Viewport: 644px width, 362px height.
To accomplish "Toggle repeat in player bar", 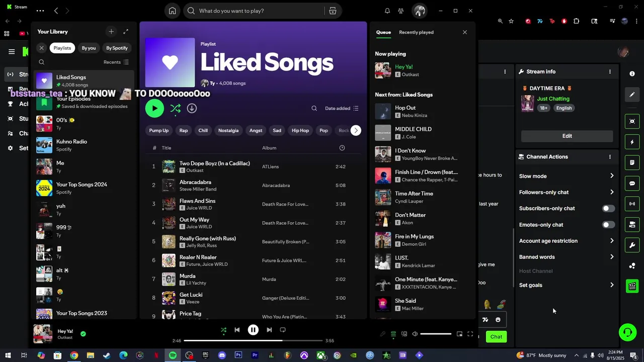I will click(x=283, y=330).
